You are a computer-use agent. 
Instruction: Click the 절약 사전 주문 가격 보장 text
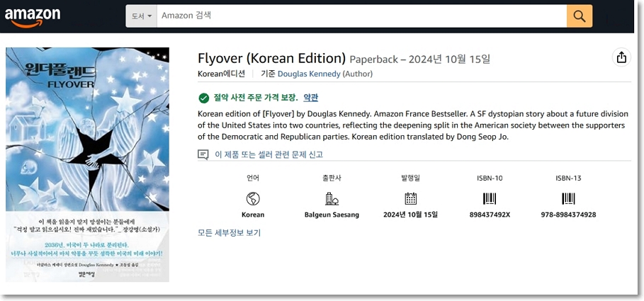[256, 98]
